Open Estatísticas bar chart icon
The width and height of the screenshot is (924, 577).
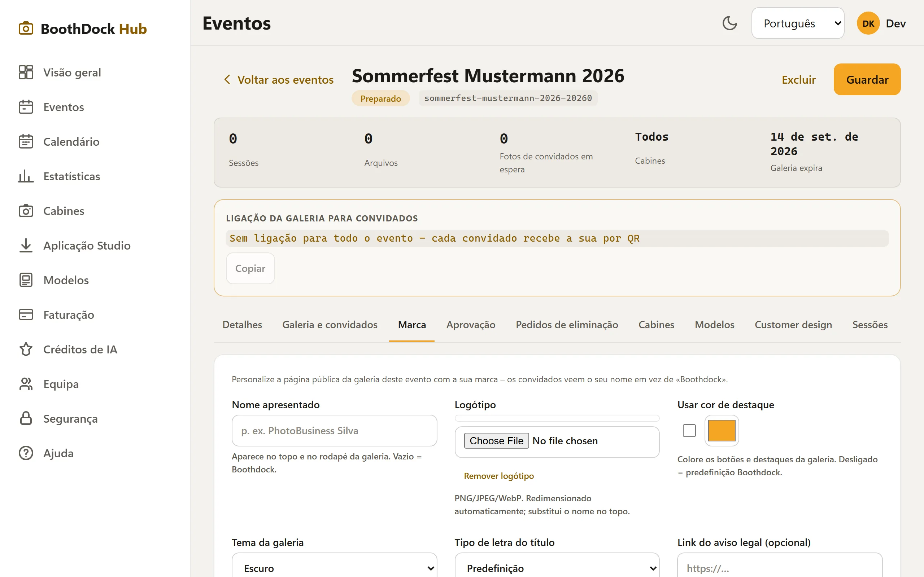[26, 176]
